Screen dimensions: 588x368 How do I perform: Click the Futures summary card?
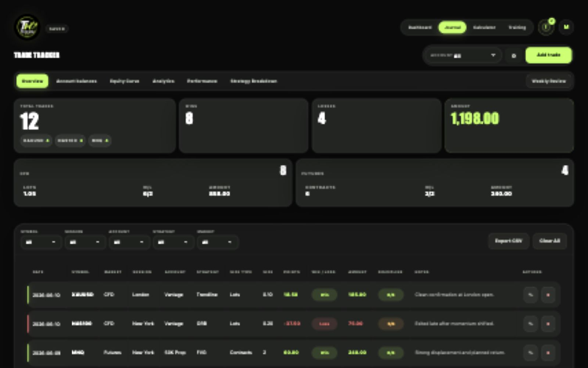(x=435, y=183)
